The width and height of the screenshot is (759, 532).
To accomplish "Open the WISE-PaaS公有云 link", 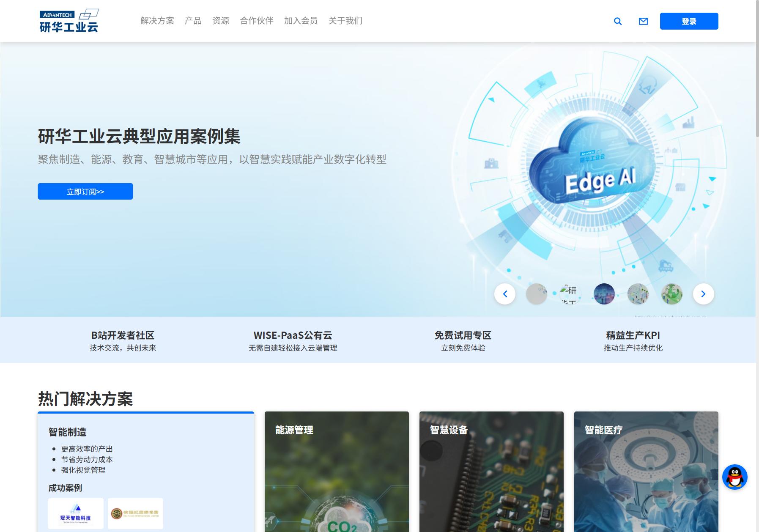I will 293,335.
